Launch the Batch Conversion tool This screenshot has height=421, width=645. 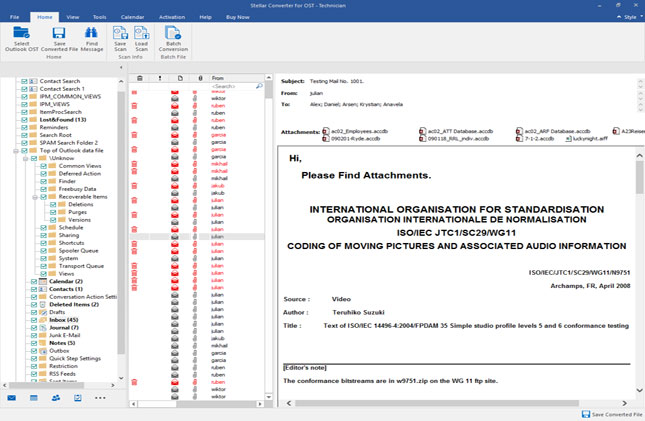tap(173, 33)
